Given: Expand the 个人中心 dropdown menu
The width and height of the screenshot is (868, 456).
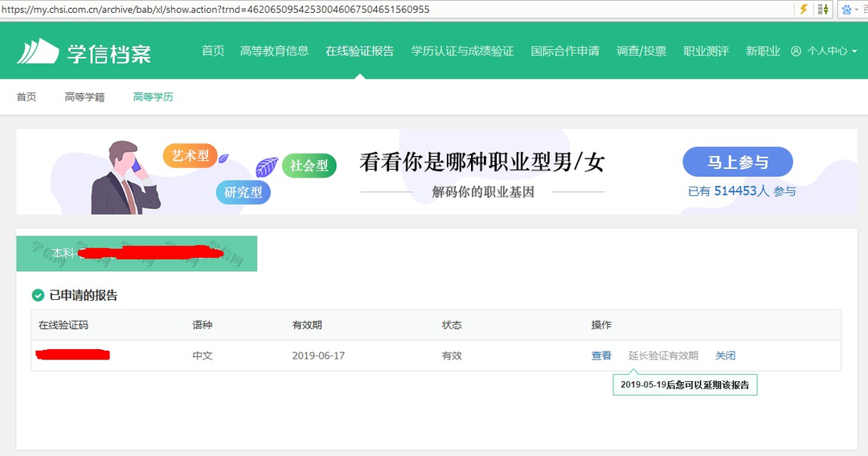Looking at the screenshot, I should tap(832, 51).
